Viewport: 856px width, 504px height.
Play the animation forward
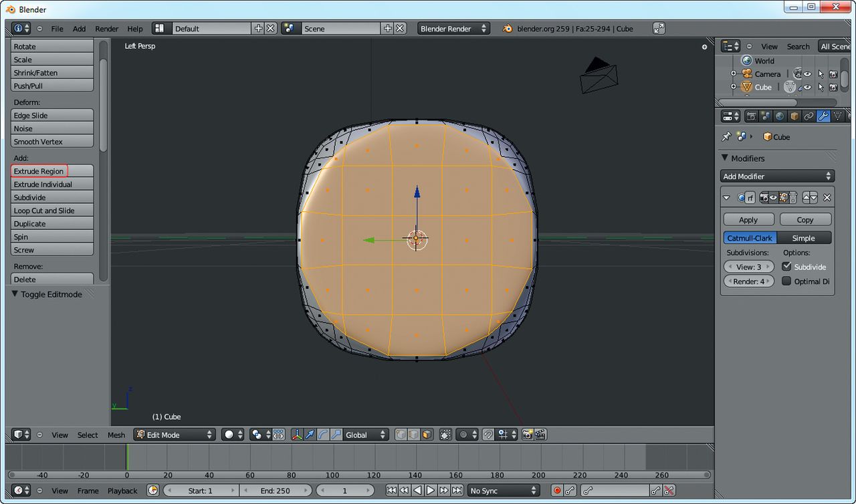431,491
